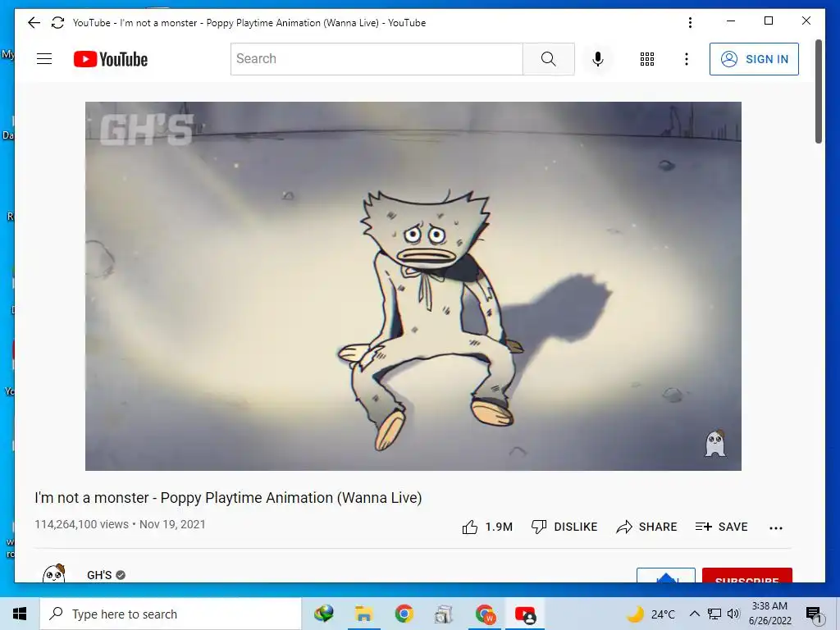This screenshot has width=840, height=630.
Task: Open the taskbar app beside Chrome
Action: pos(444,614)
